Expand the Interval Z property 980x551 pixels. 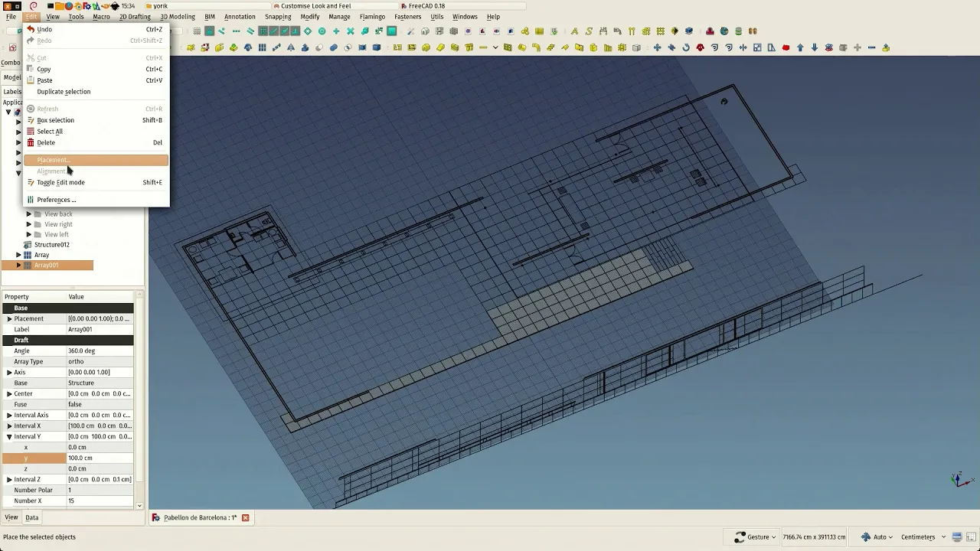[x=9, y=479]
